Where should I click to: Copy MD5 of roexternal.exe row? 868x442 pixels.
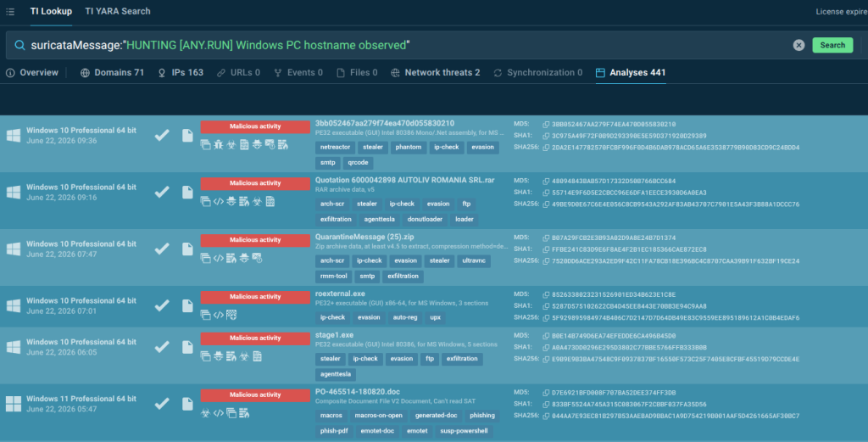tap(546, 294)
